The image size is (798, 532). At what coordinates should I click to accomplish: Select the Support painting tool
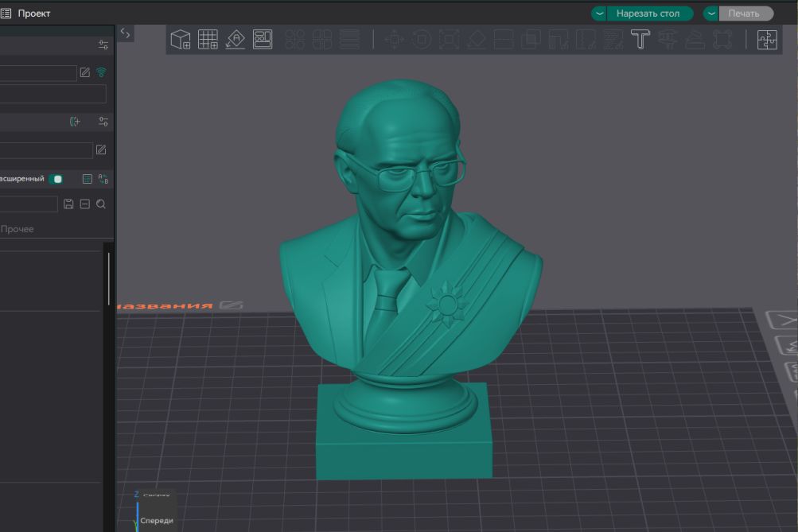click(x=559, y=39)
